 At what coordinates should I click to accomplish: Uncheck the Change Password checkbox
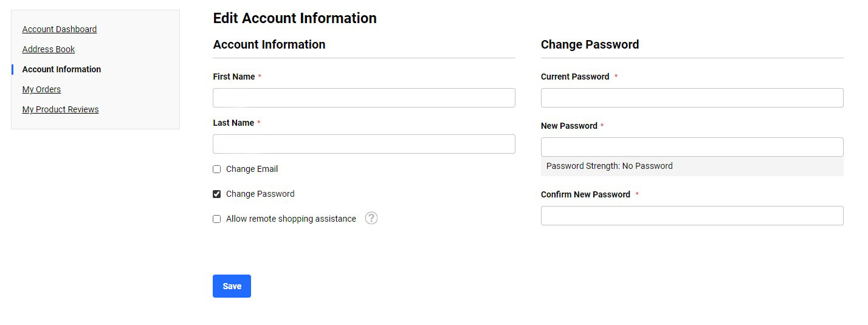click(216, 194)
